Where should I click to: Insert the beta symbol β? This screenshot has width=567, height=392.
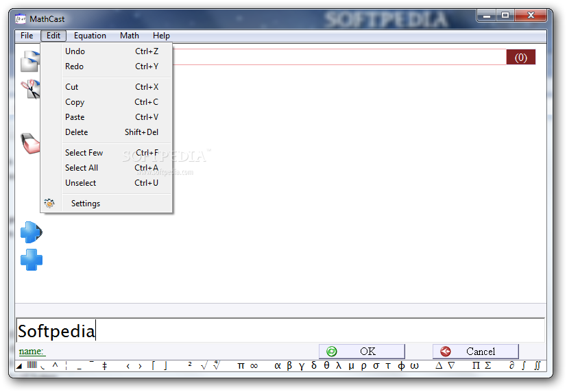(289, 366)
